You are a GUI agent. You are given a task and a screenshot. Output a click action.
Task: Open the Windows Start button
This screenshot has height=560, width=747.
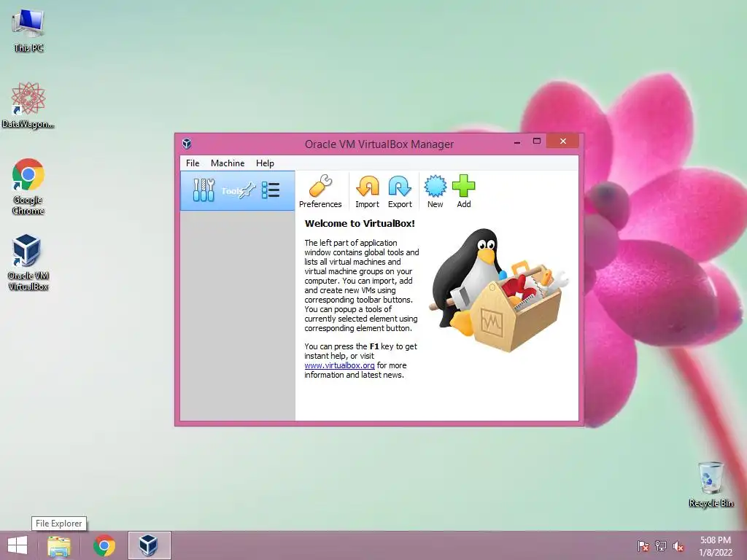(18, 545)
